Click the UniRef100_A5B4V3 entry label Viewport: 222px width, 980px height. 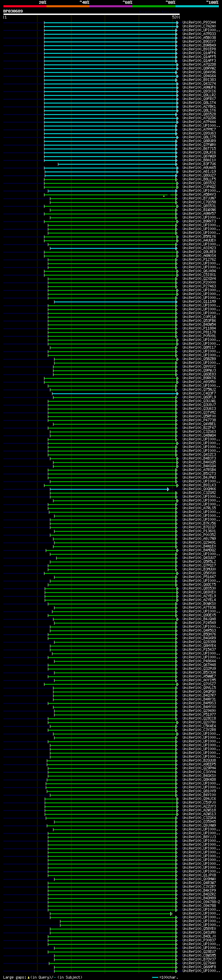[199, 194]
